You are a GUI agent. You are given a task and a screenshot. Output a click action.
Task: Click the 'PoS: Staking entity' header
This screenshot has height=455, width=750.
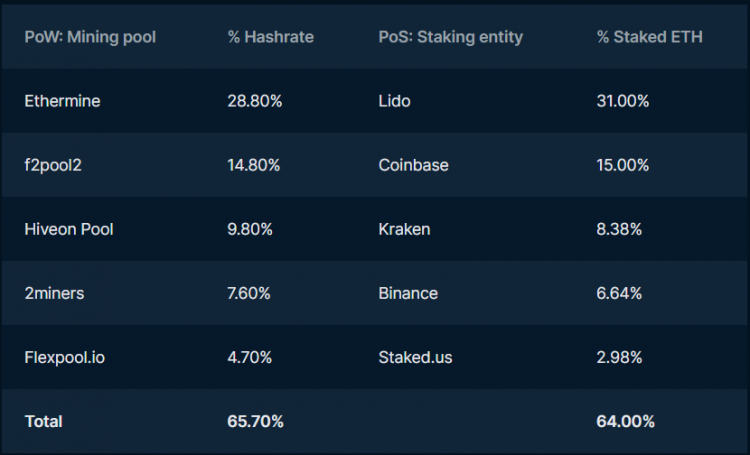[x=451, y=37]
